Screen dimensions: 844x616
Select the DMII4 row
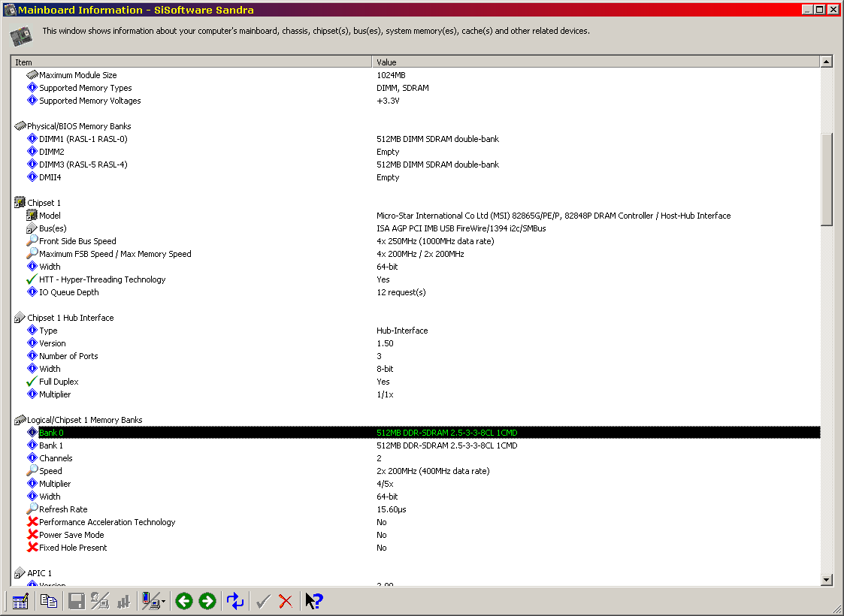[x=416, y=177]
